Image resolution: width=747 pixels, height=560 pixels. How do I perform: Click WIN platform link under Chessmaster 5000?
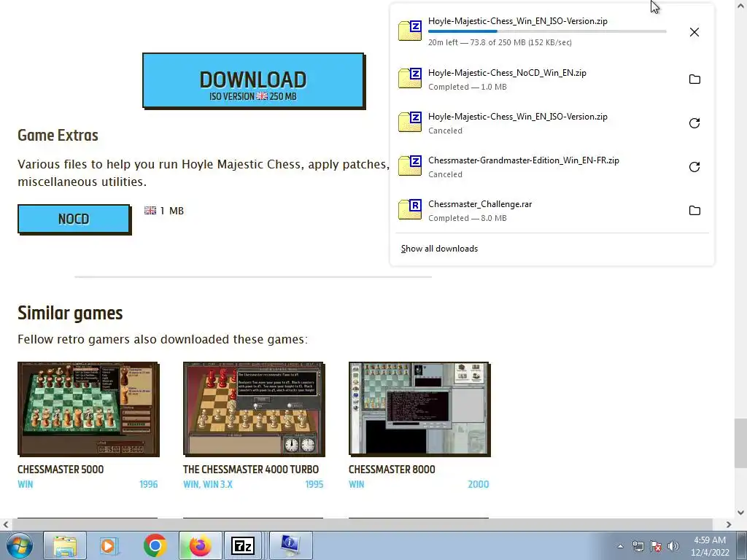pos(26,484)
